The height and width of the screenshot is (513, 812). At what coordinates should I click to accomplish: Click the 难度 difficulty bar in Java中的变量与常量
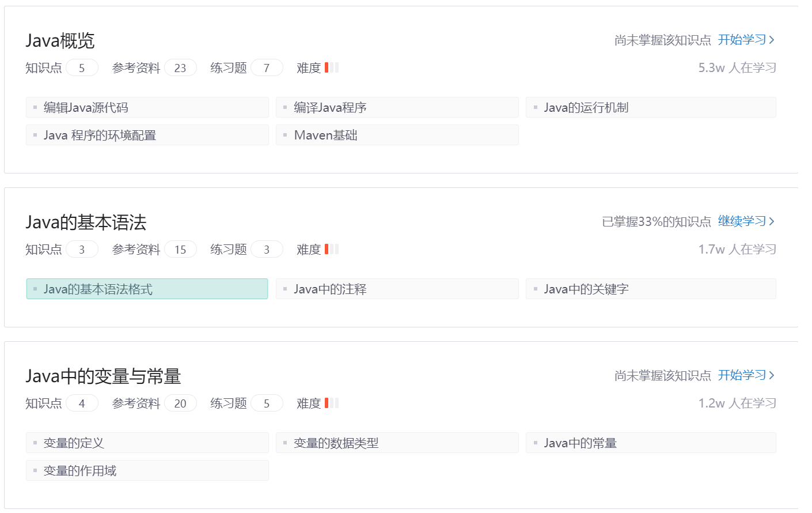332,403
